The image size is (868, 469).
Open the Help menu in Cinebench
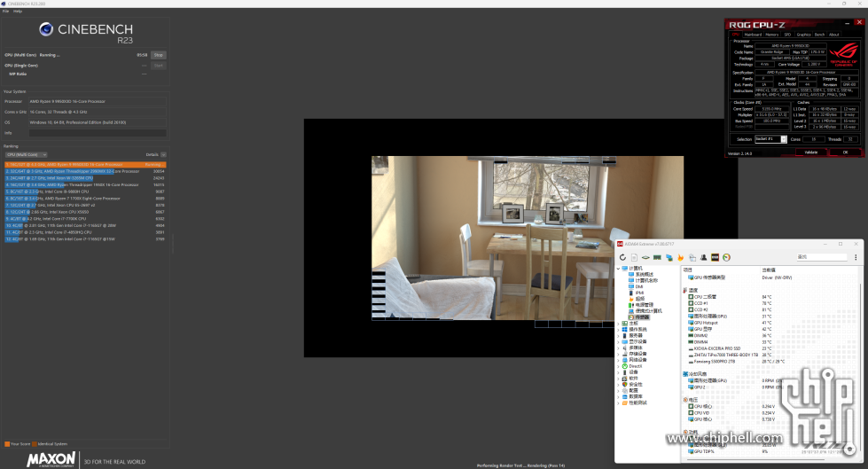pyautogui.click(x=18, y=11)
